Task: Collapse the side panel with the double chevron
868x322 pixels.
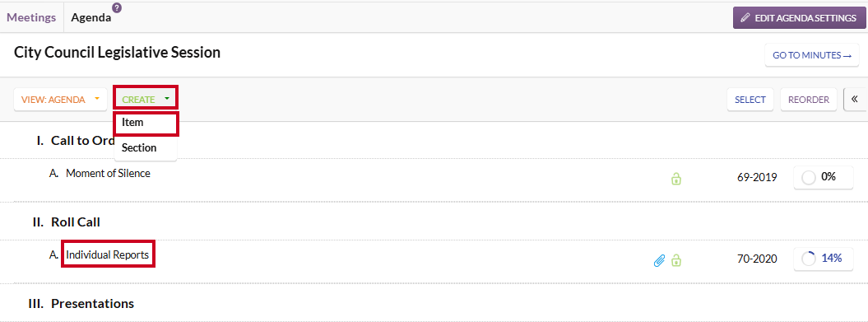Action: pyautogui.click(x=855, y=99)
